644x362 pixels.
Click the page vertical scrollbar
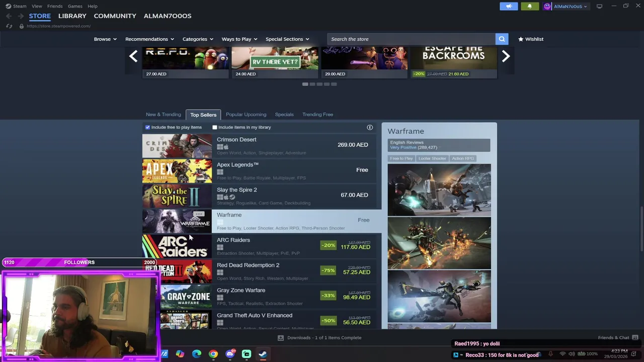(x=641, y=230)
